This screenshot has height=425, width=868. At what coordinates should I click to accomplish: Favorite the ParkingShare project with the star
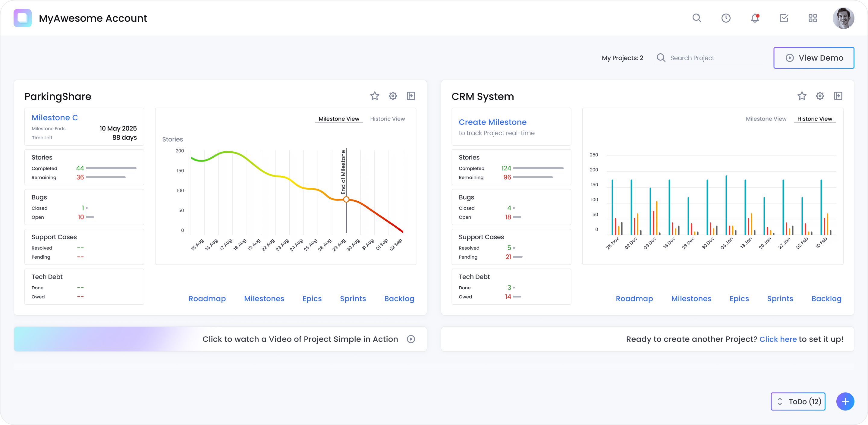click(x=375, y=96)
